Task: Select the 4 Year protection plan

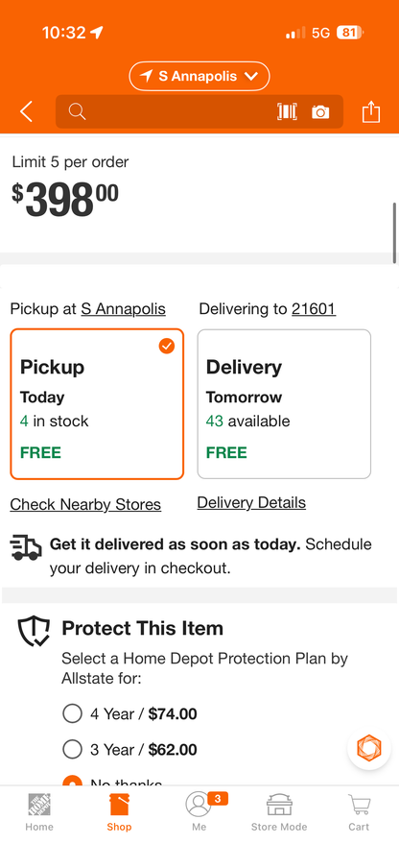Action: 72,713
